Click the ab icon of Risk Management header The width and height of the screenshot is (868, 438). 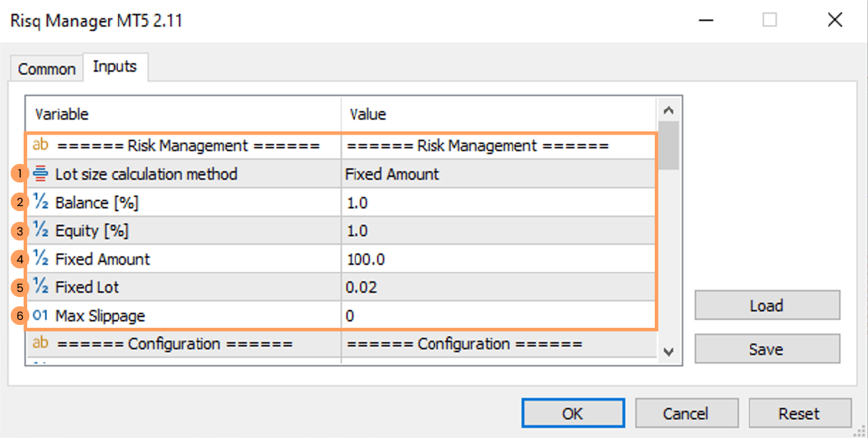41,146
